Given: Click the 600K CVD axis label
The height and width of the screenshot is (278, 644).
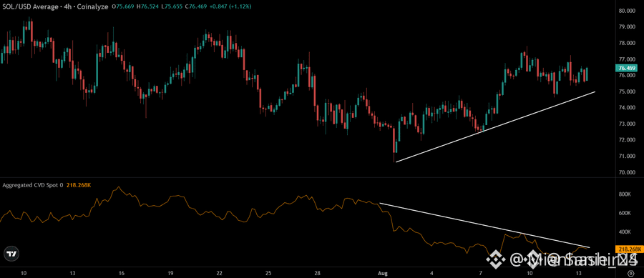Looking at the screenshot, I should pos(625,213).
